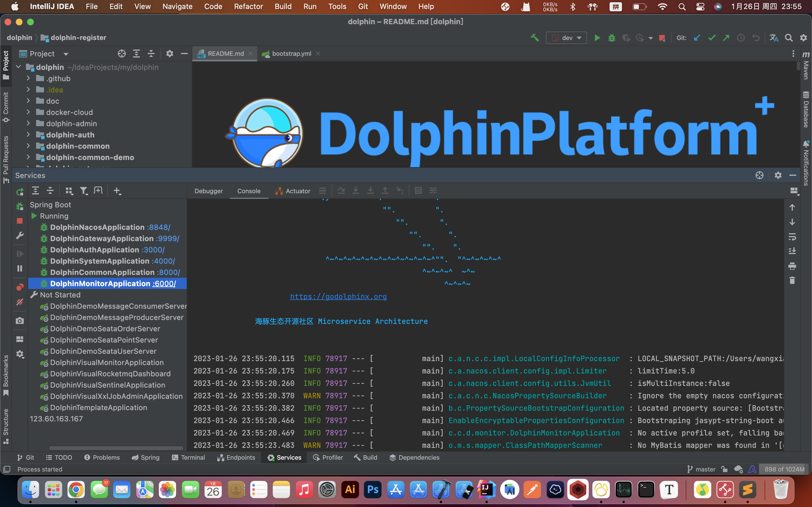Switch to the bootstrap.yml editor tab
This screenshot has width=812, height=507.
291,54
